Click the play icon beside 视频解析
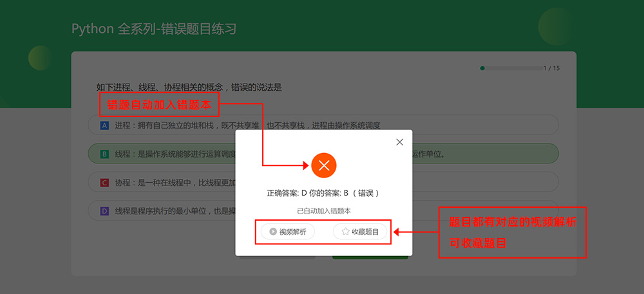Screen dimensions: 644x294 coord(273,232)
